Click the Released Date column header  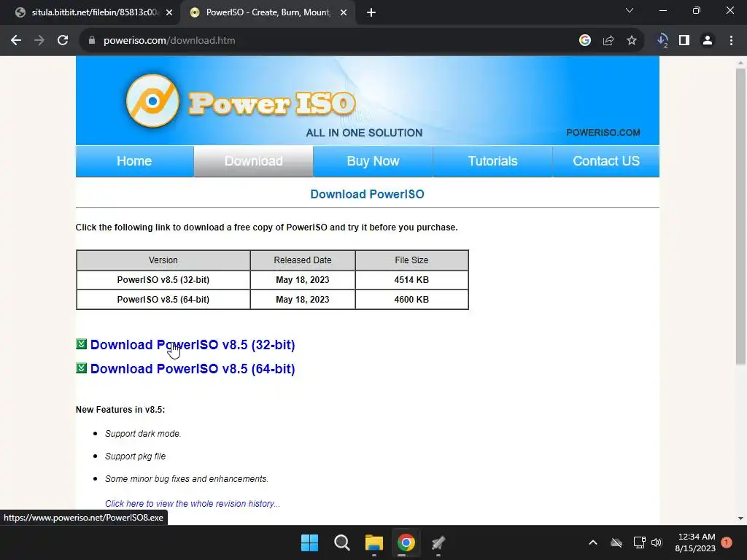click(x=303, y=260)
